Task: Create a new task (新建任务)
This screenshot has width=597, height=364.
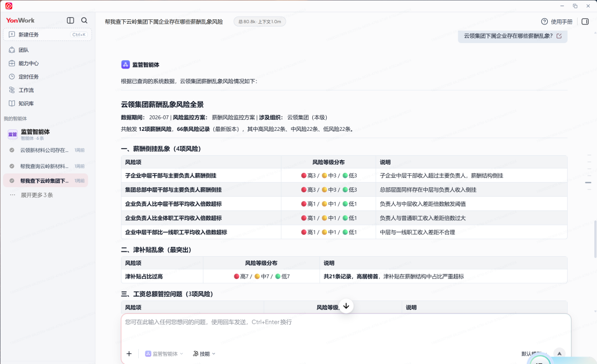Action: click(47, 35)
